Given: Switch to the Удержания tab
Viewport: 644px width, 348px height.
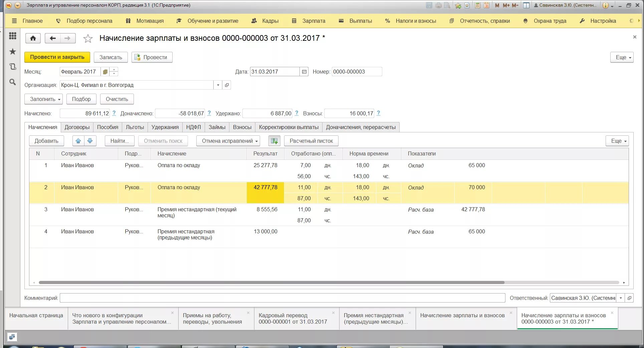Looking at the screenshot, I should coord(165,127).
